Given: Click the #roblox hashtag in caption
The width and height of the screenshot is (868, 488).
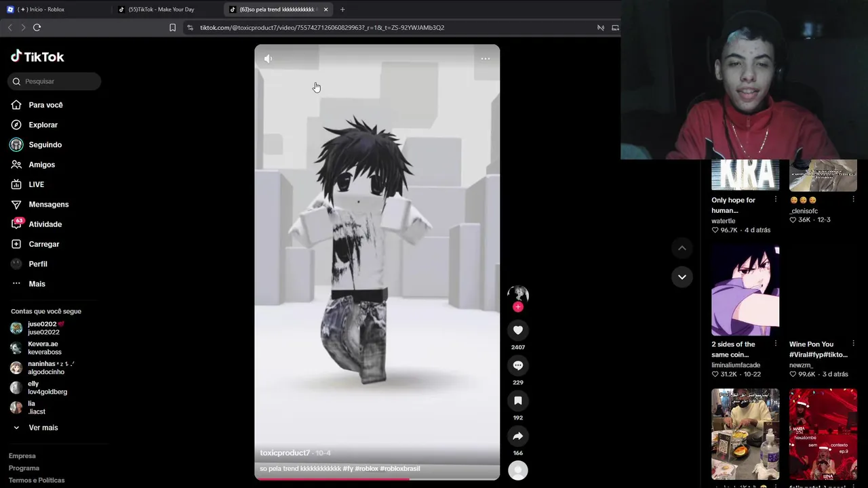Looking at the screenshot, I should click(366, 468).
